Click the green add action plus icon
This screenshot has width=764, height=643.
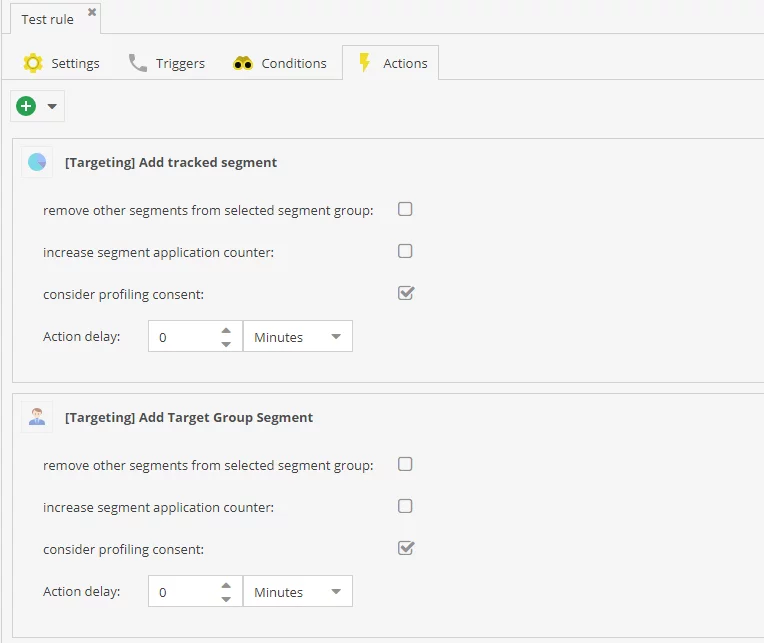pos(26,106)
